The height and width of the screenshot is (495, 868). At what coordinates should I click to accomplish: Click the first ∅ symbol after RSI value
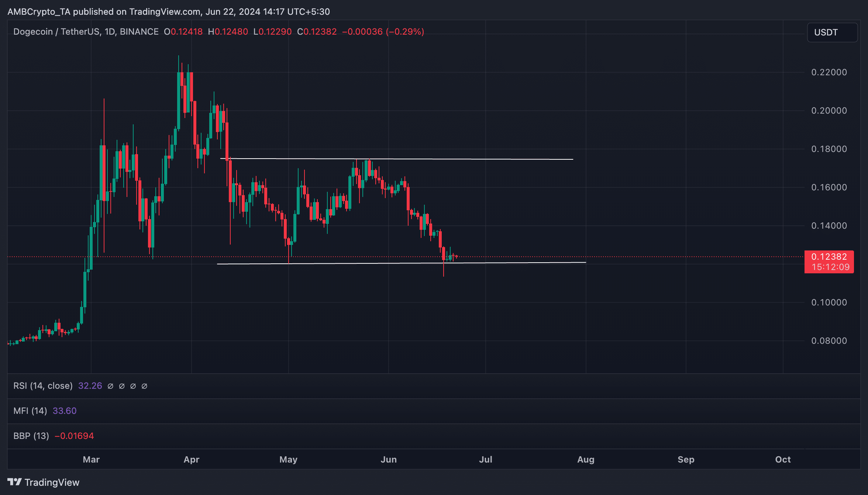pos(110,386)
